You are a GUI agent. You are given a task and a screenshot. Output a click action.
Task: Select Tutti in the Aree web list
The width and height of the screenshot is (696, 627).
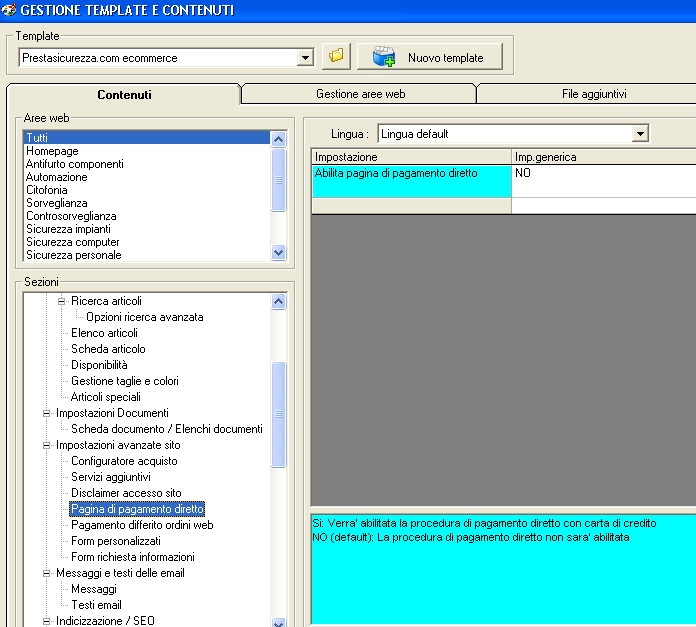coord(146,138)
